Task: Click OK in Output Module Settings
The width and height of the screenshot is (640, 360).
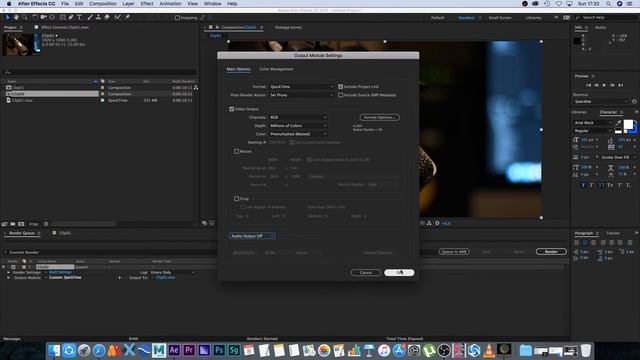Action: pos(399,273)
